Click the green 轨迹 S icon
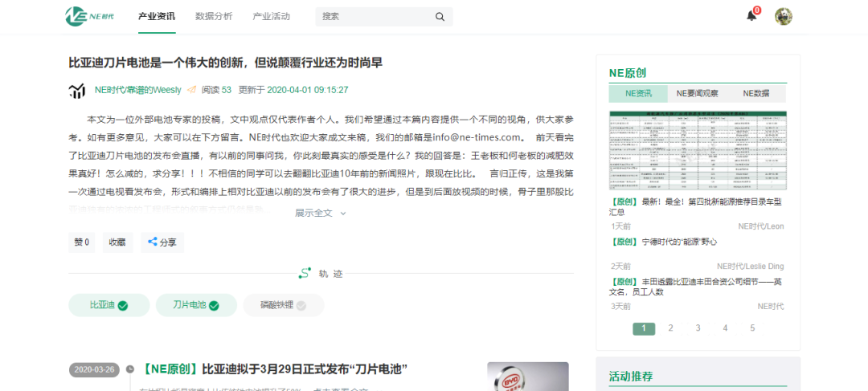Image resolution: width=868 pixels, height=391 pixels. click(305, 273)
